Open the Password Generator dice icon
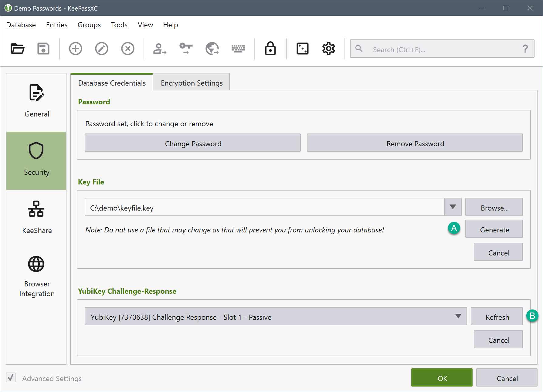This screenshot has height=392, width=543. [302, 49]
